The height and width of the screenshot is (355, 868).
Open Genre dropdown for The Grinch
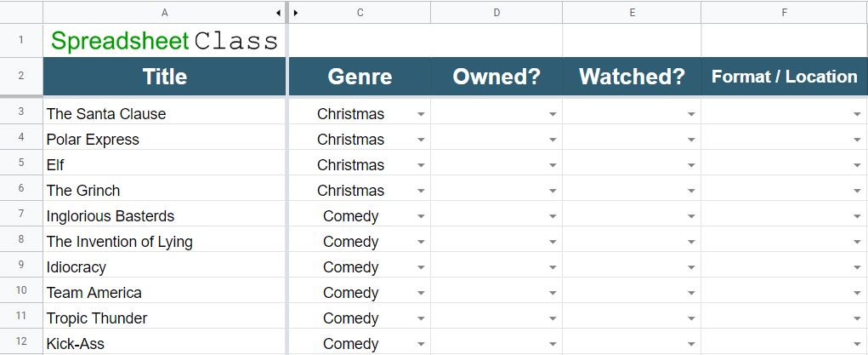click(x=422, y=191)
